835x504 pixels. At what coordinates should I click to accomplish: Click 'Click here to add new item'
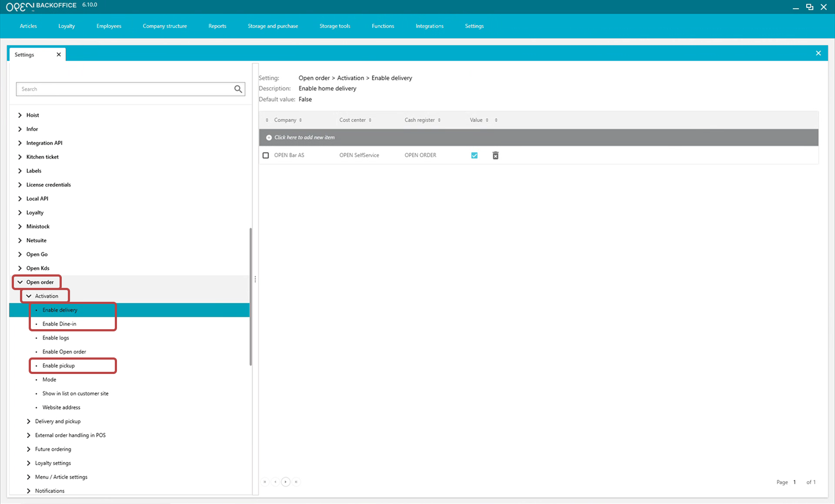tap(304, 137)
